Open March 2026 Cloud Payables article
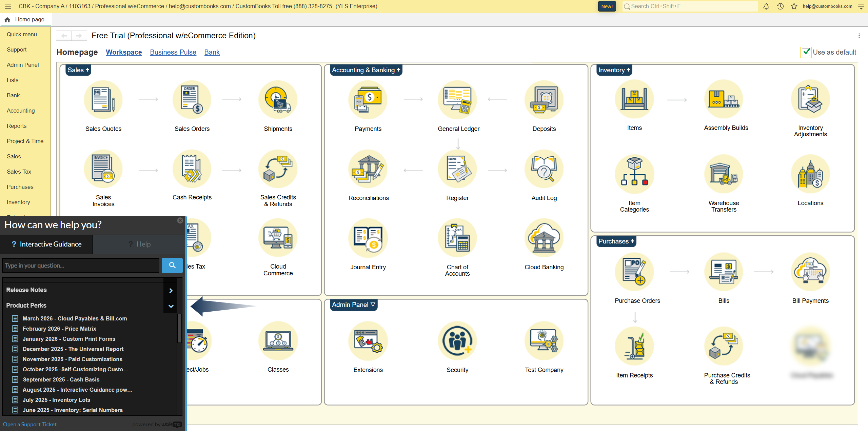This screenshot has height=431, width=868. point(75,318)
